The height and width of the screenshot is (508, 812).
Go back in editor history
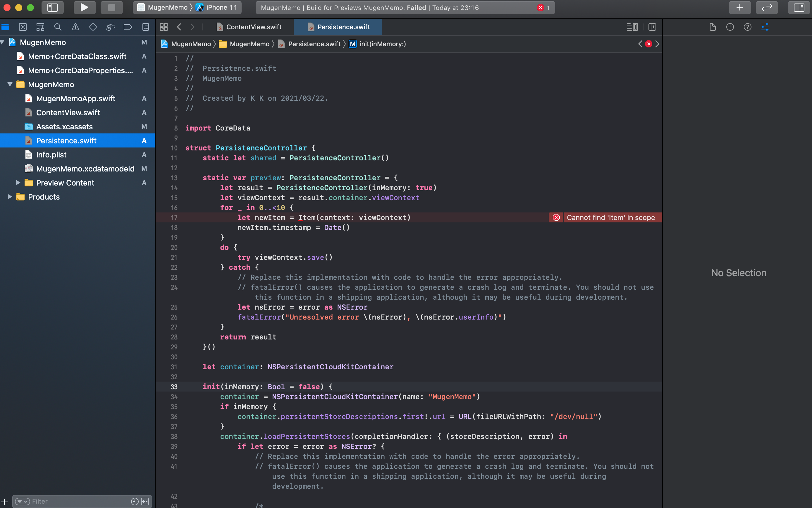pos(179,27)
